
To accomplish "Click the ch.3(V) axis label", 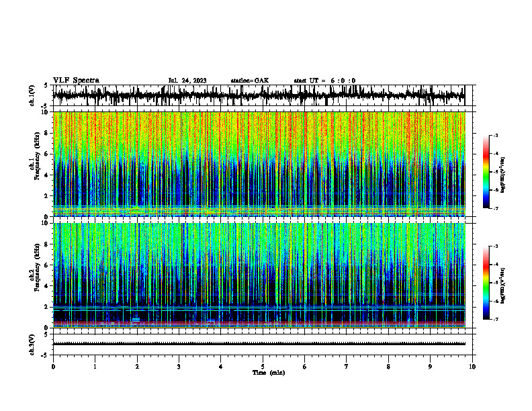I will pos(32,345).
